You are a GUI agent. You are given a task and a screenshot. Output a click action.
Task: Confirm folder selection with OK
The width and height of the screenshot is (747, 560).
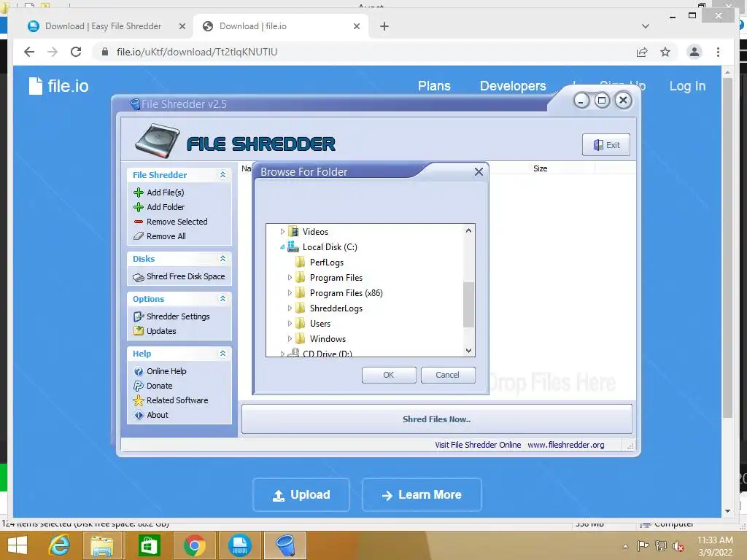[x=389, y=376]
